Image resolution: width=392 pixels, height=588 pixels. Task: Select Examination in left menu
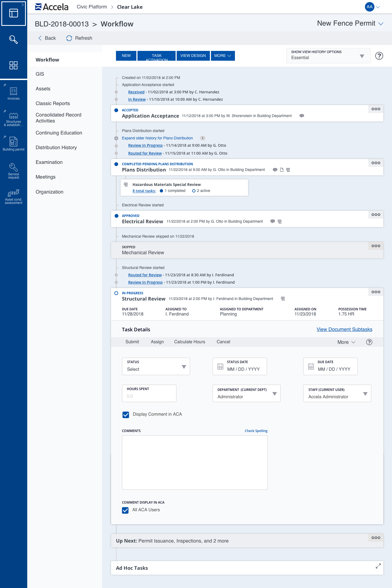(x=49, y=162)
